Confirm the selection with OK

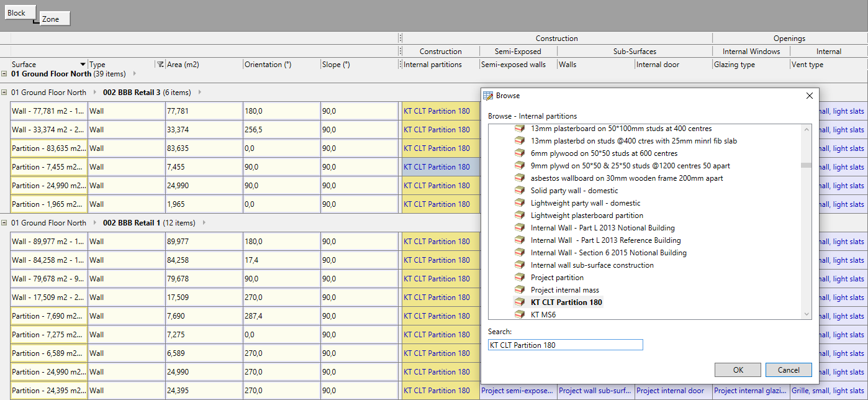(x=738, y=370)
